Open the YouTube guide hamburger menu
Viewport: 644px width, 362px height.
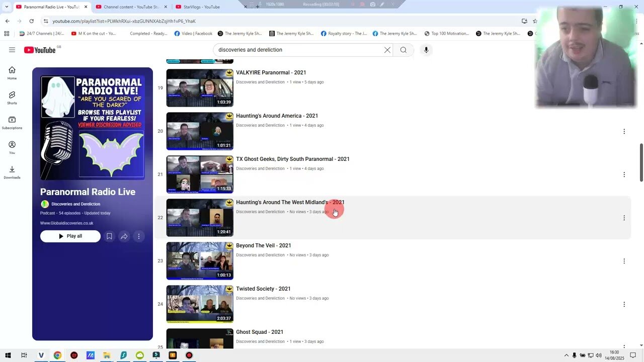point(12,50)
